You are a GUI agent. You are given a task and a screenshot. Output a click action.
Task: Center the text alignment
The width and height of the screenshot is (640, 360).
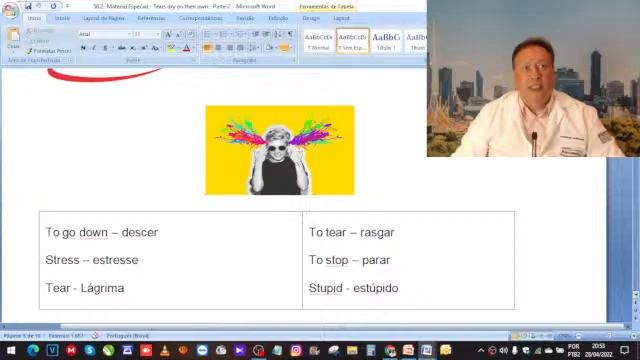point(218,48)
